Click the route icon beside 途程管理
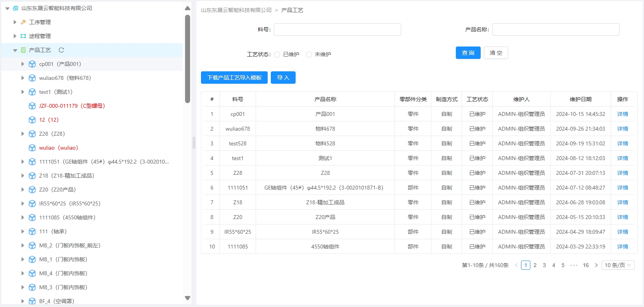Image resolution: width=644 pixels, height=307 pixels. coord(23,36)
